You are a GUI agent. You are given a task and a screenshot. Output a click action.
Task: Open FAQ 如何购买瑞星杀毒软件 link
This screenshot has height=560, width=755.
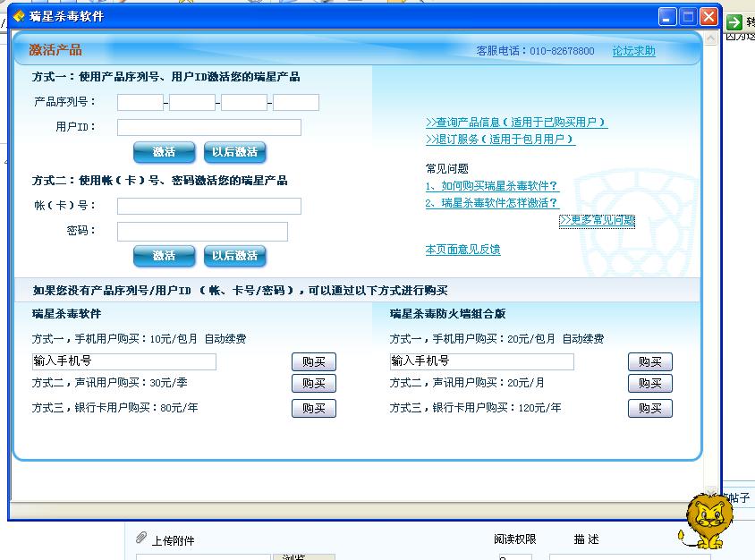point(492,186)
